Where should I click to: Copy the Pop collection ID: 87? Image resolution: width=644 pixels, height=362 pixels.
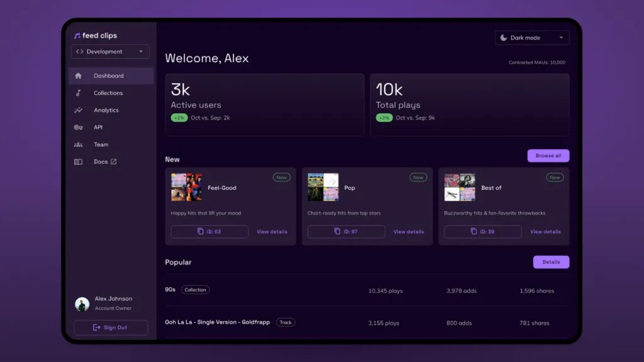tap(346, 232)
